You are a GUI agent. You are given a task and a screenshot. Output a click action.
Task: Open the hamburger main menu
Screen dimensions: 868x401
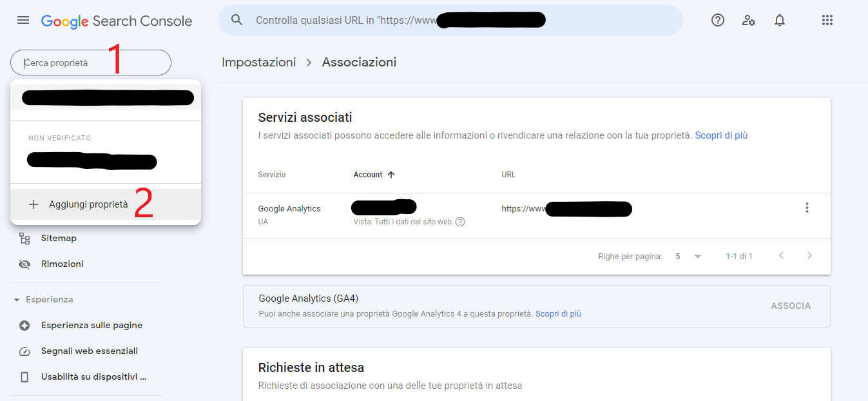(x=23, y=21)
